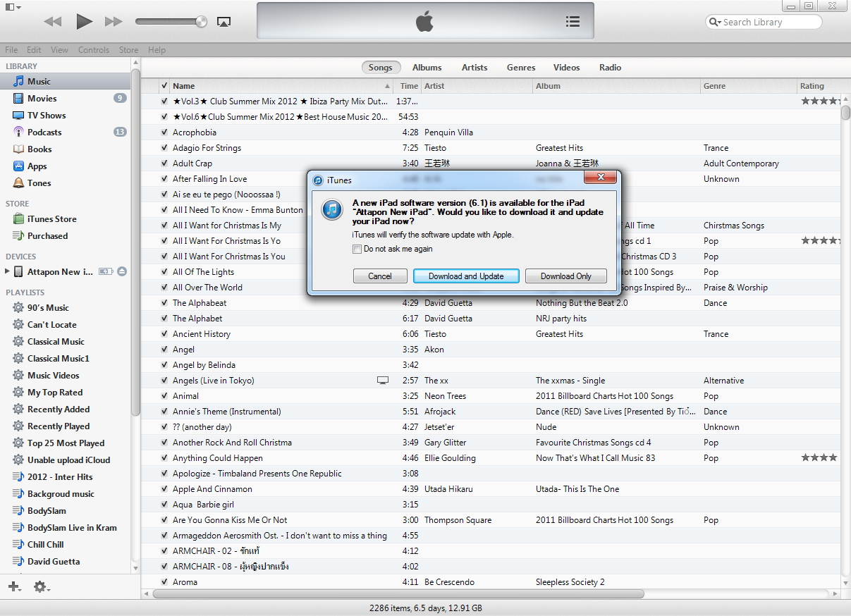Image resolution: width=851 pixels, height=616 pixels.
Task: Switch to the Genres tab
Action: pos(521,68)
